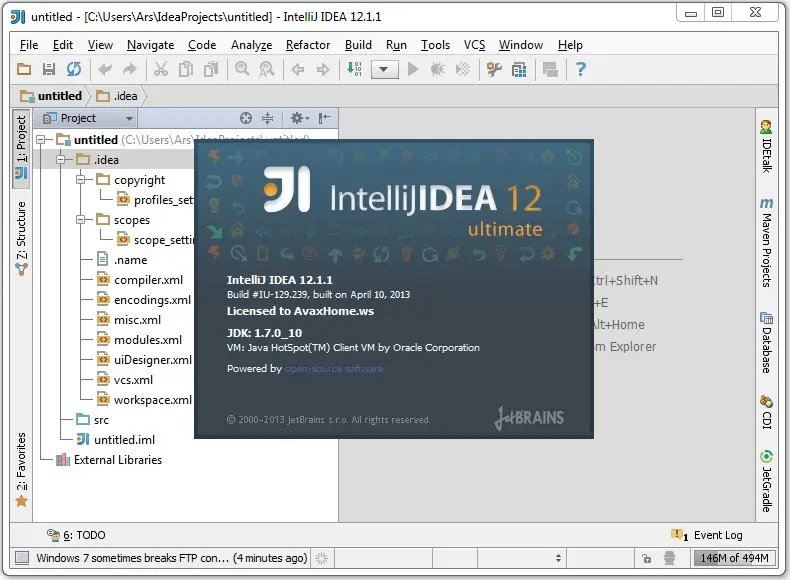The width and height of the screenshot is (790, 580).
Task: Click the .idea breadcrumb in navigation bar
Action: [x=117, y=96]
